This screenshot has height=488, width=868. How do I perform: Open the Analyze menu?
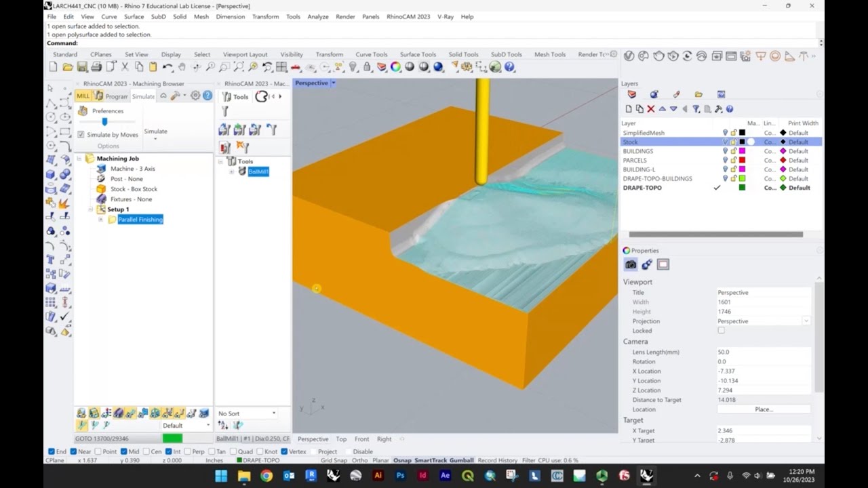[317, 16]
